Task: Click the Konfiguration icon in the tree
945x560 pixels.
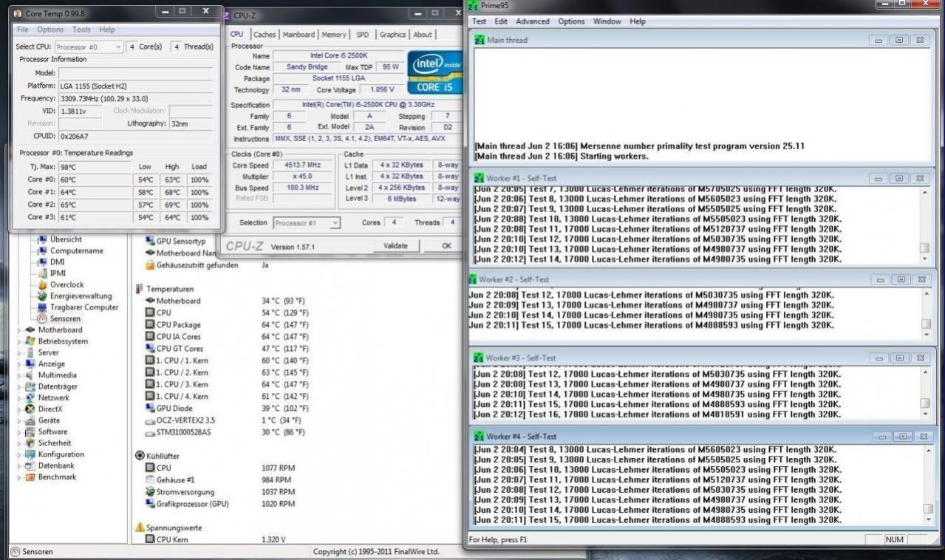Action: tap(30, 454)
